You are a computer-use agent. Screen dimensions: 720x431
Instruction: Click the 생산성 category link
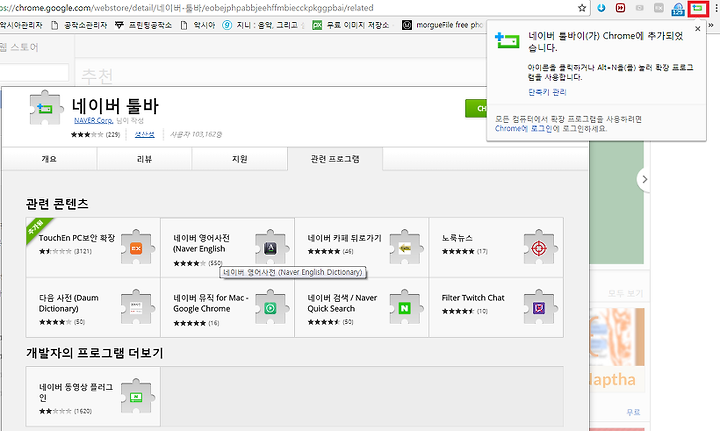click(x=145, y=134)
